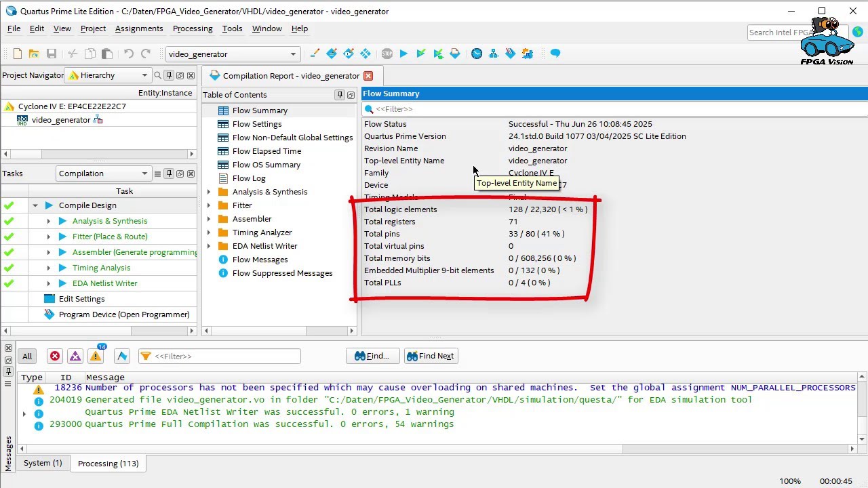Open the Tools menu
This screenshot has width=868, height=488.
pos(232,28)
